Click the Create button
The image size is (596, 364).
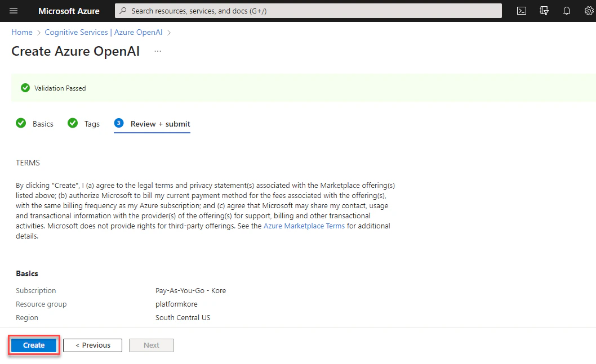click(34, 345)
